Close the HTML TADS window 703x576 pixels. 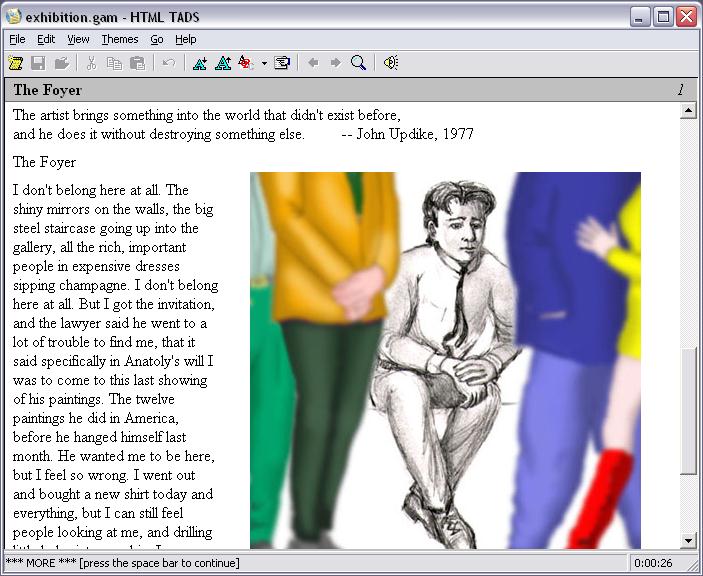pos(686,17)
